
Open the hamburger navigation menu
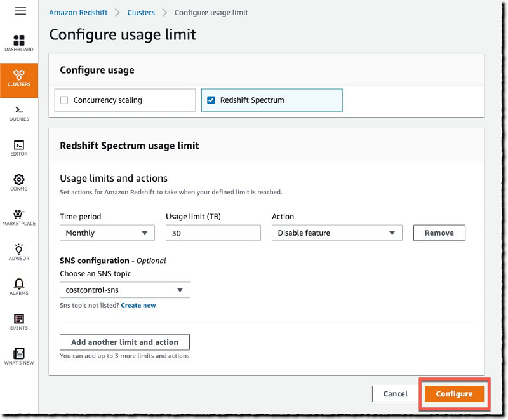coord(20,11)
